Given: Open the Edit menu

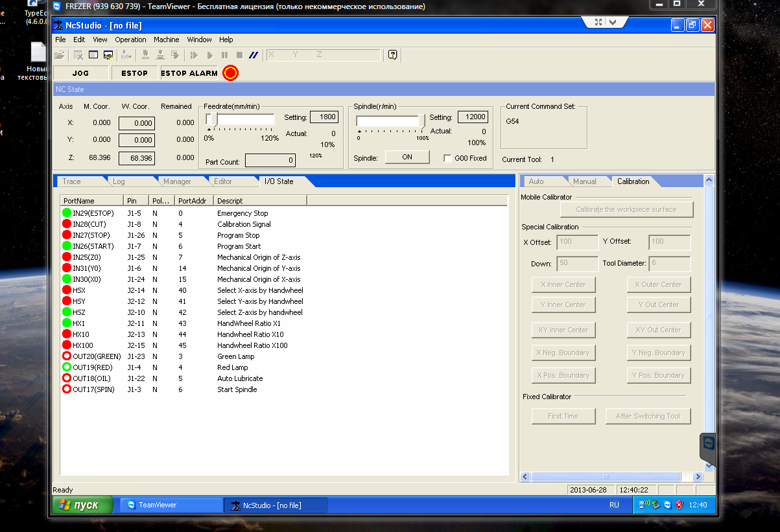Looking at the screenshot, I should point(79,40).
